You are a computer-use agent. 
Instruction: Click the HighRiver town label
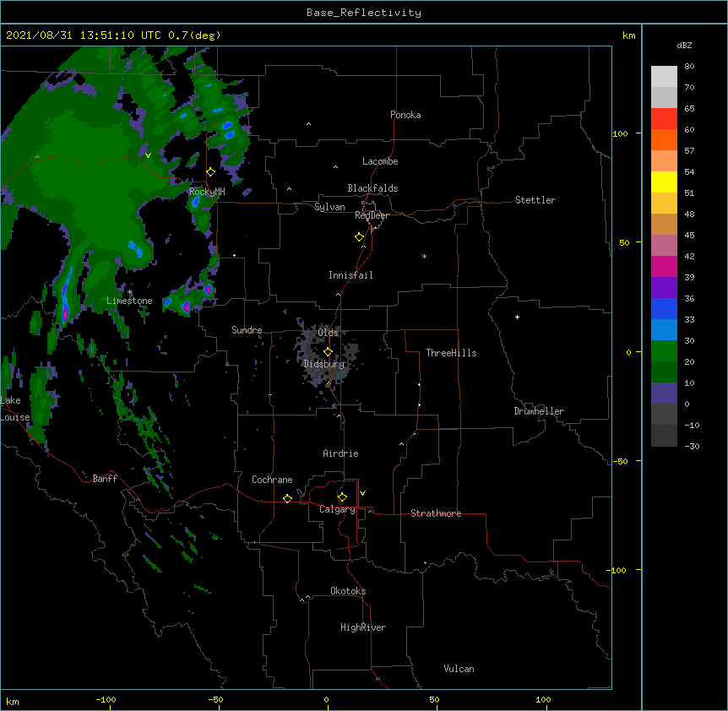(x=363, y=627)
